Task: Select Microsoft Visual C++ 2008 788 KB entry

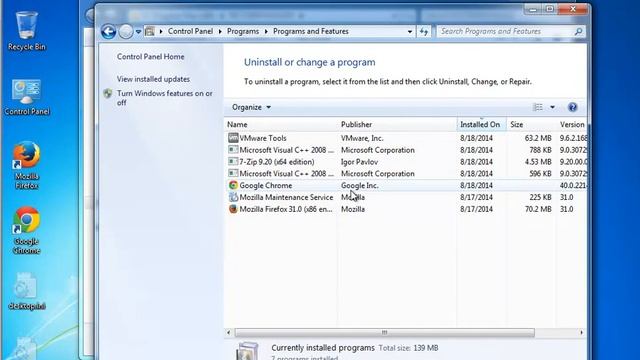Action: pos(406,150)
